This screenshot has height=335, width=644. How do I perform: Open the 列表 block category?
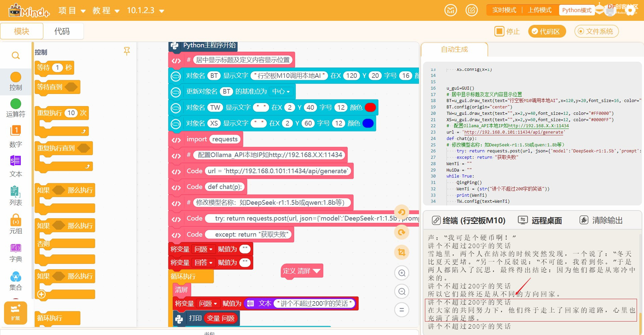tap(16, 192)
